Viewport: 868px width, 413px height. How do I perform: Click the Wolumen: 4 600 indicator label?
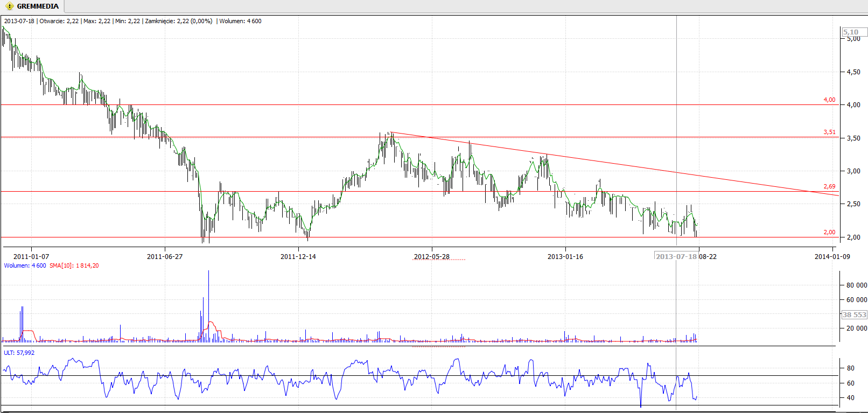[x=25, y=265]
